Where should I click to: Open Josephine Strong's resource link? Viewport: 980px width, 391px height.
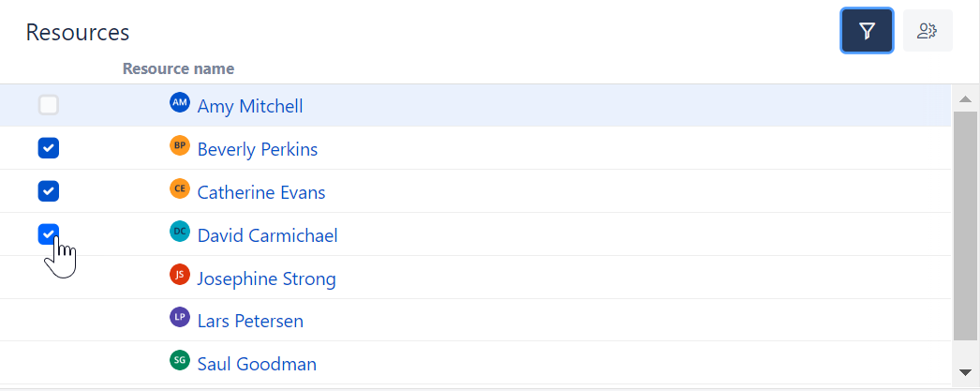point(266,278)
